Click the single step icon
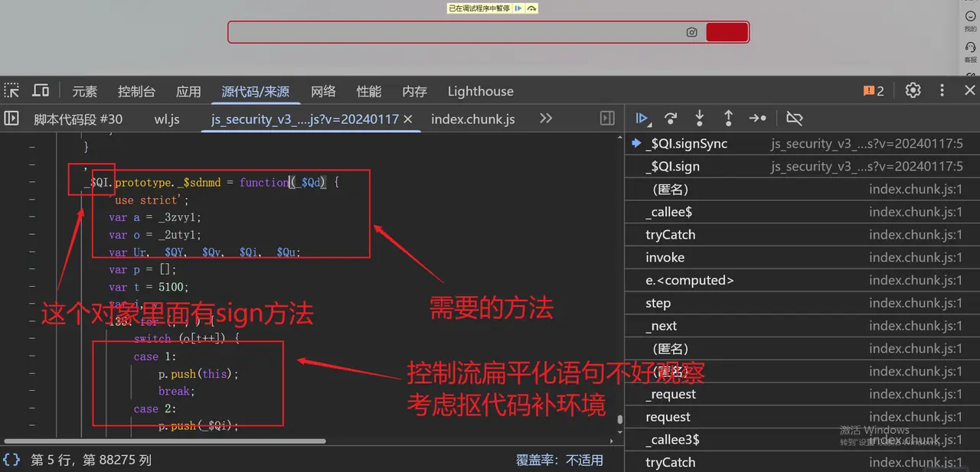Viewport: 980px width, 472px height. [x=757, y=119]
